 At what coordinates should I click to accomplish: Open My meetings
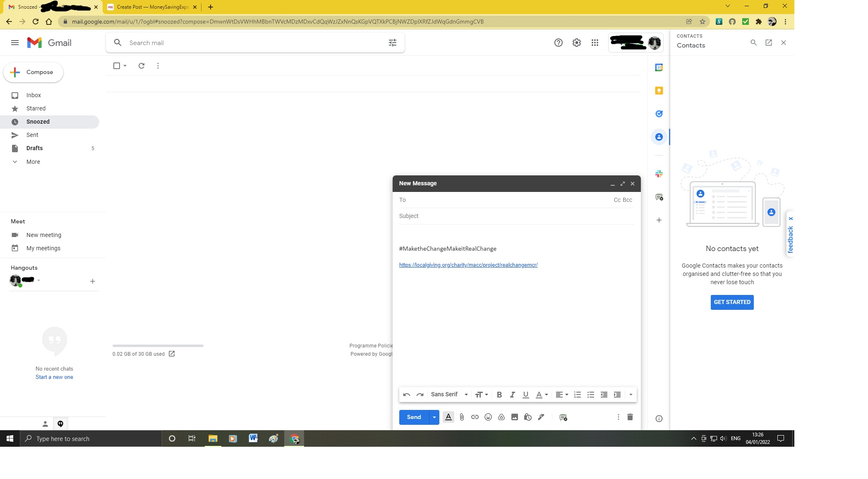43,248
